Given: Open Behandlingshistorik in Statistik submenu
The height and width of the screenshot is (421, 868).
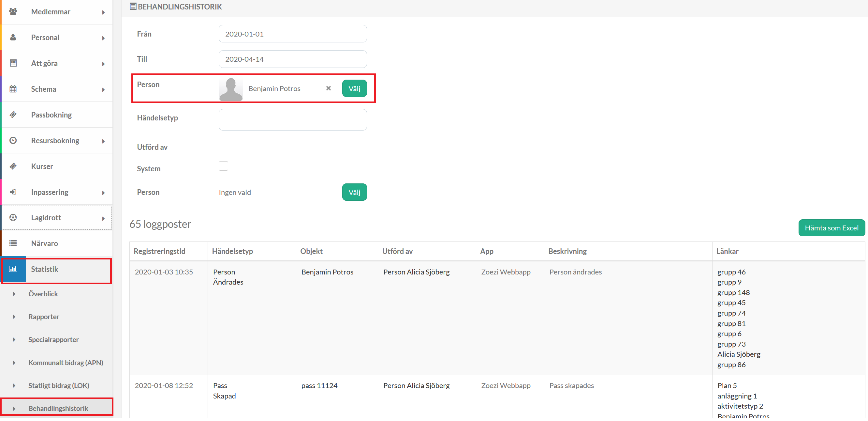Looking at the screenshot, I should pyautogui.click(x=58, y=408).
